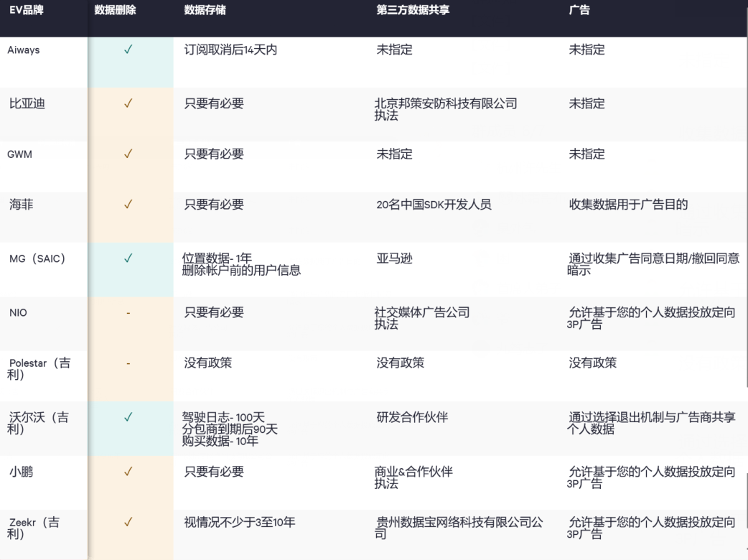Click the 20名中国SDK开发人员 cell
The image size is (748, 560).
[x=434, y=205]
